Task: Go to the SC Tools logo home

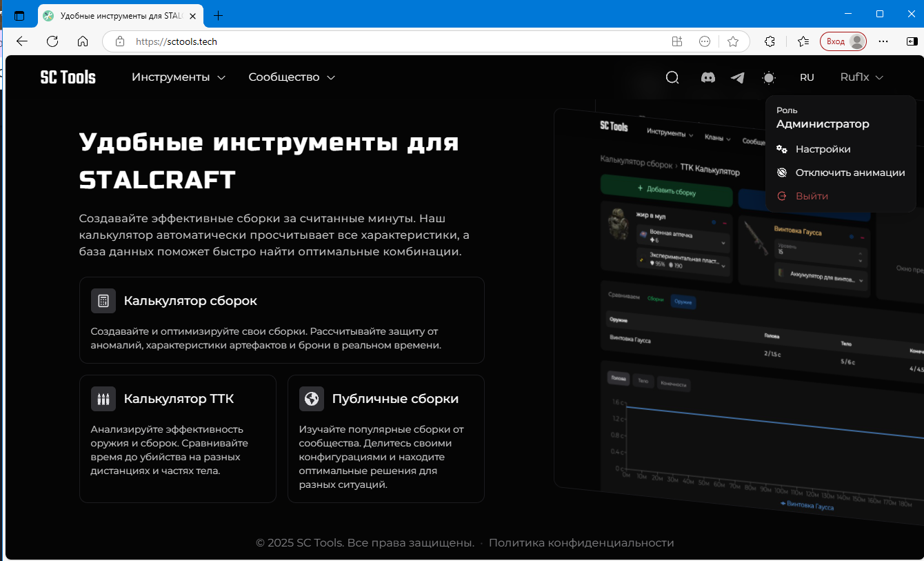Action: click(x=68, y=77)
